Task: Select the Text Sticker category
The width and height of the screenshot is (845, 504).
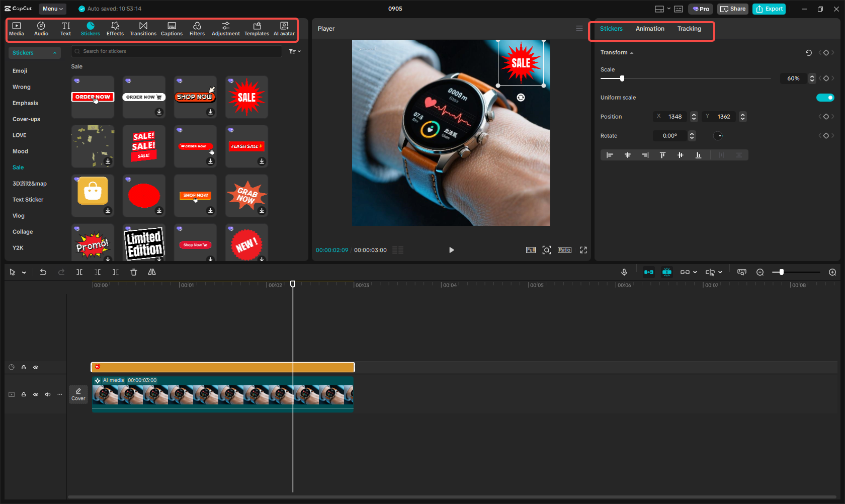Action: click(28, 200)
